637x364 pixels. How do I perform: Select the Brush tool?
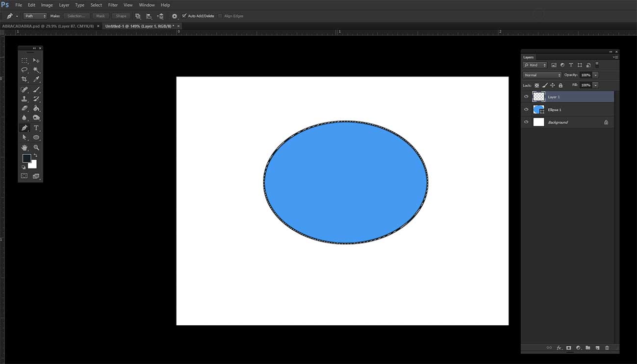36,90
